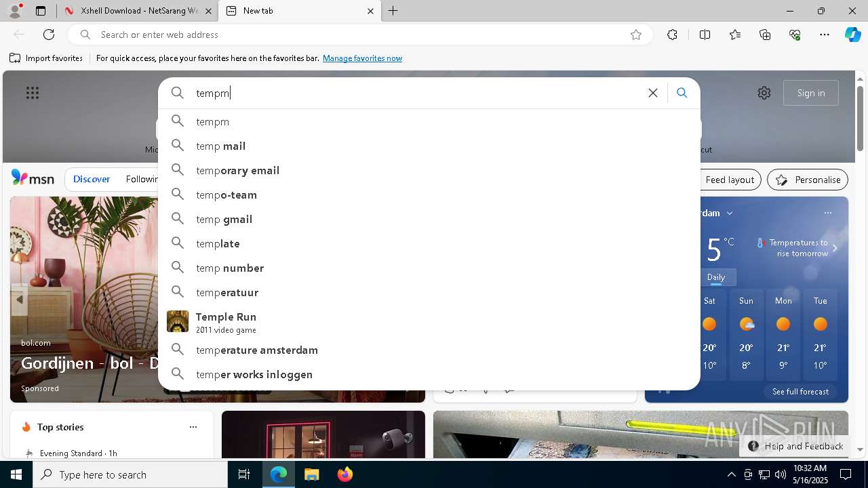This screenshot has width=868, height=488.
Task: Open the volume control tray icon
Action: (780, 474)
